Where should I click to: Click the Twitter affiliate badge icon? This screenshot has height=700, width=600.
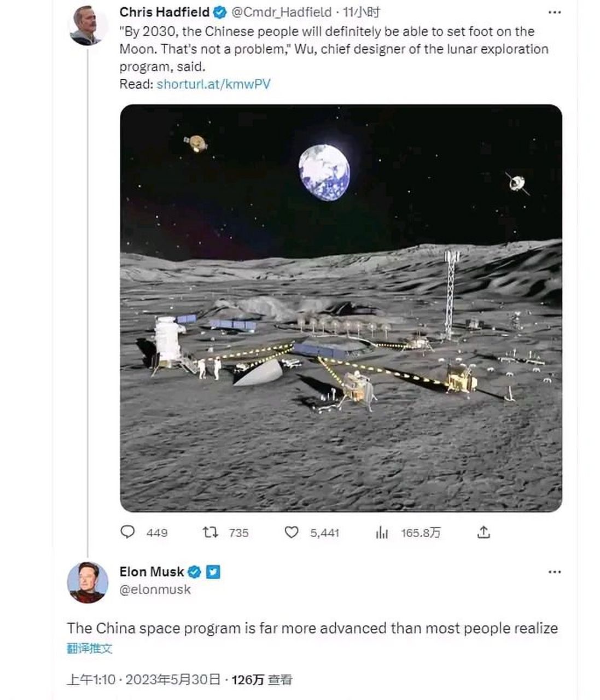click(x=213, y=572)
